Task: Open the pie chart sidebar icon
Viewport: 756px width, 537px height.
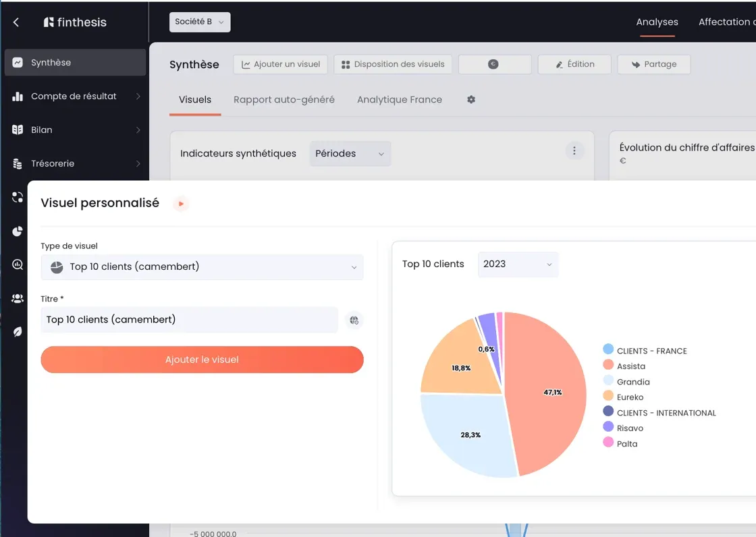Action: [x=18, y=231]
